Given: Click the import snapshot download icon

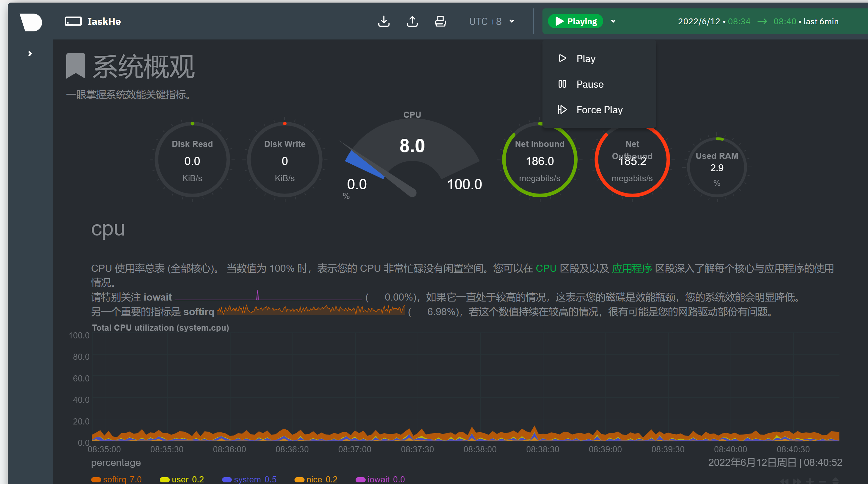Looking at the screenshot, I should [384, 21].
